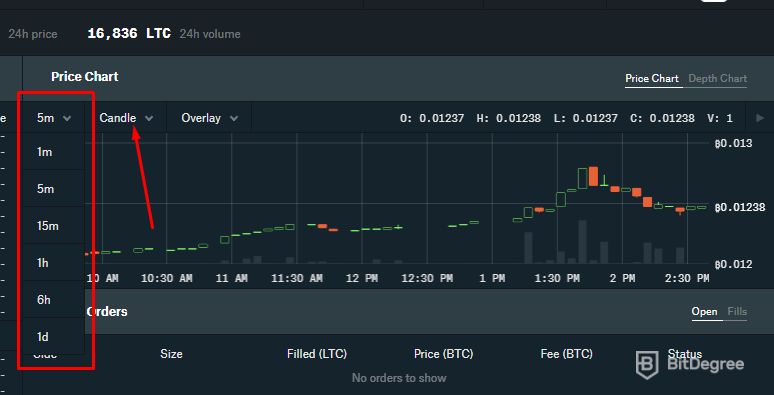774x395 pixels.
Task: Click the L: 0.01237 low value
Action: [x=585, y=118]
